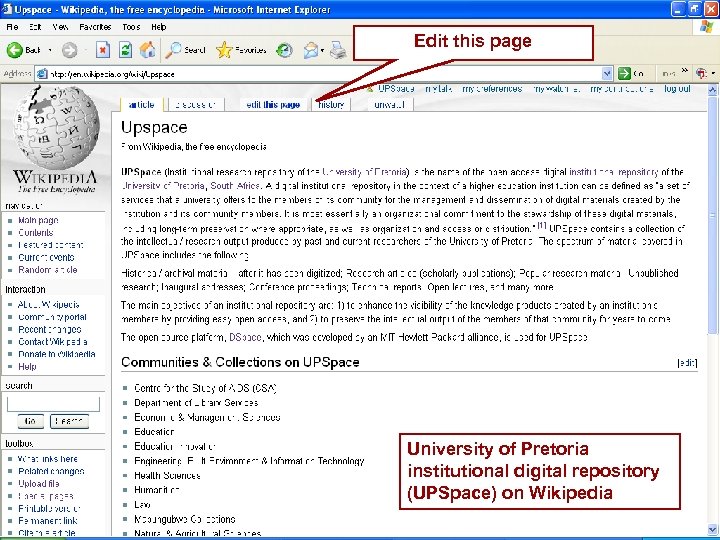Click the [edit] section link
The image size is (720, 540).
click(x=687, y=363)
